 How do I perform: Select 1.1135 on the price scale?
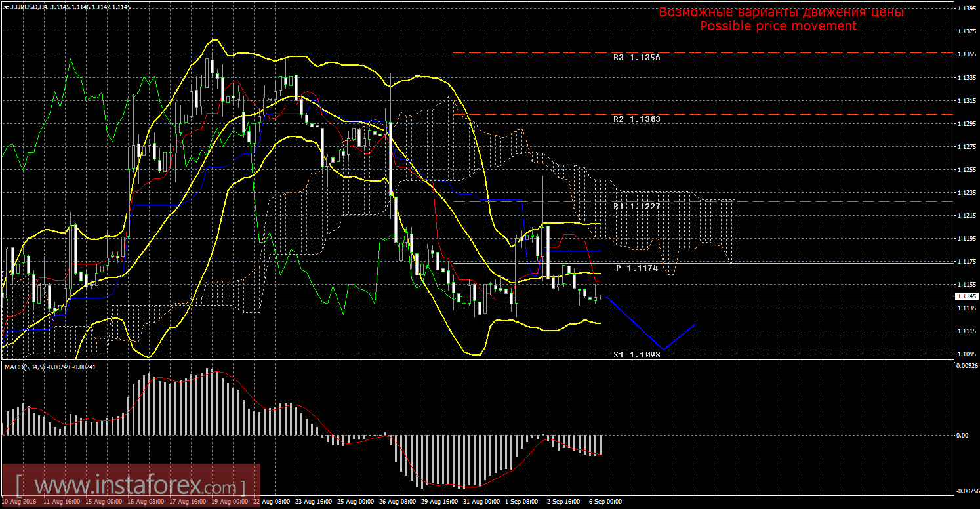(966, 307)
